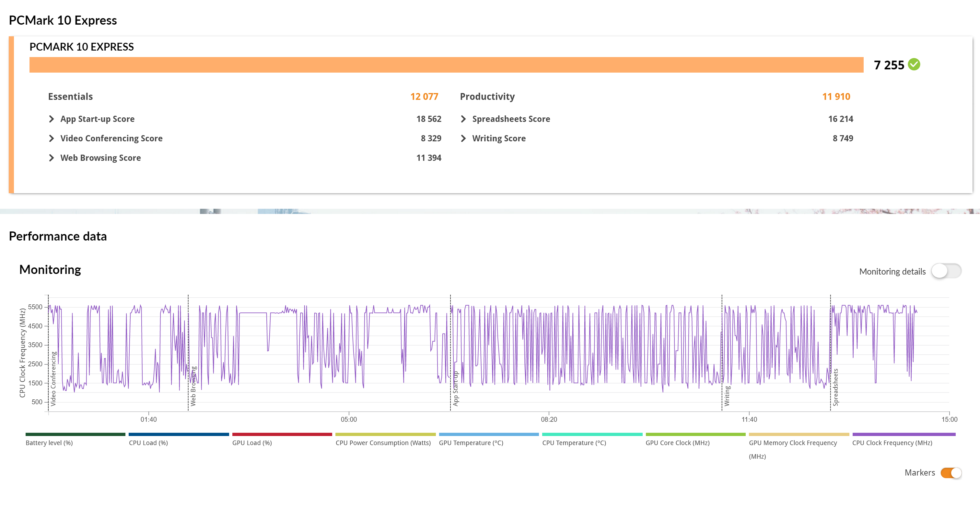This screenshot has width=980, height=507.
Task: Toggle GPU Load (%) legend color
Action: (282, 434)
